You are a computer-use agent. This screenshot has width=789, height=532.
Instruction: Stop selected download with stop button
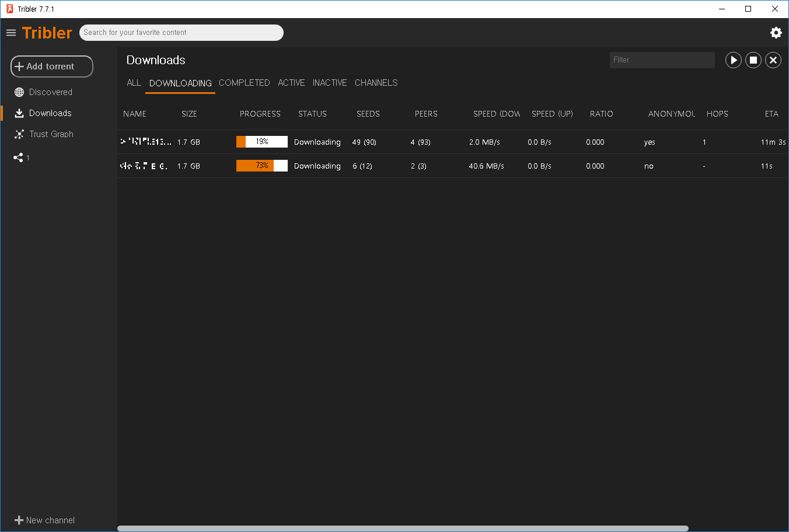point(753,60)
